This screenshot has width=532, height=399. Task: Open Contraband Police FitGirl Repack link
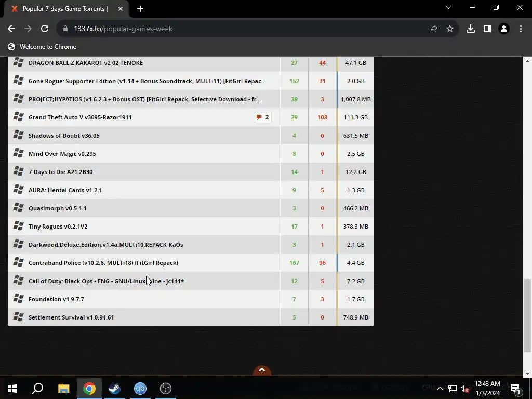pos(103,263)
